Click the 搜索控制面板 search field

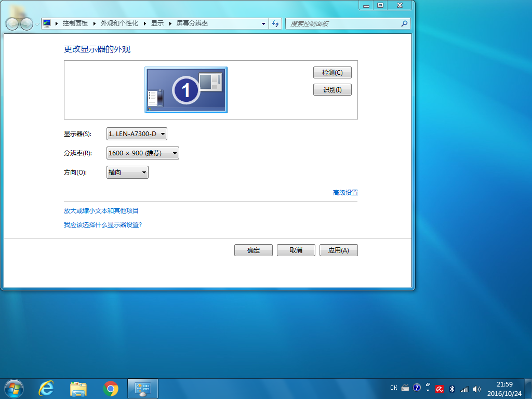coord(348,24)
